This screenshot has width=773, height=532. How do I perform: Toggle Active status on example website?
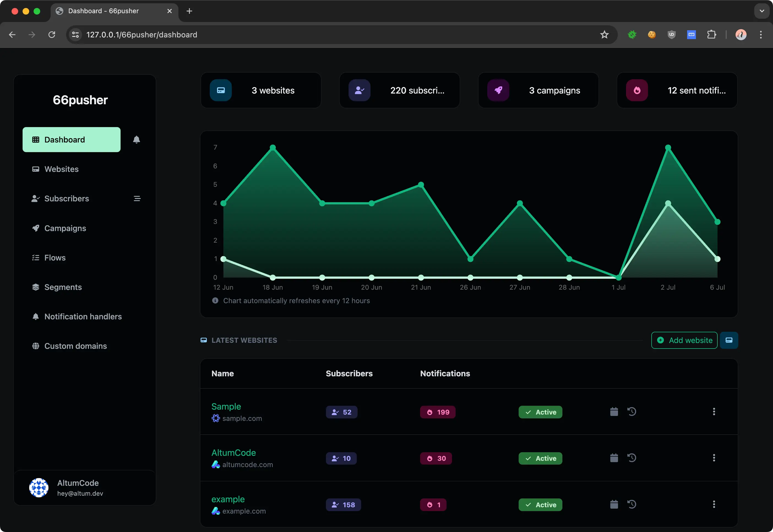pyautogui.click(x=540, y=505)
